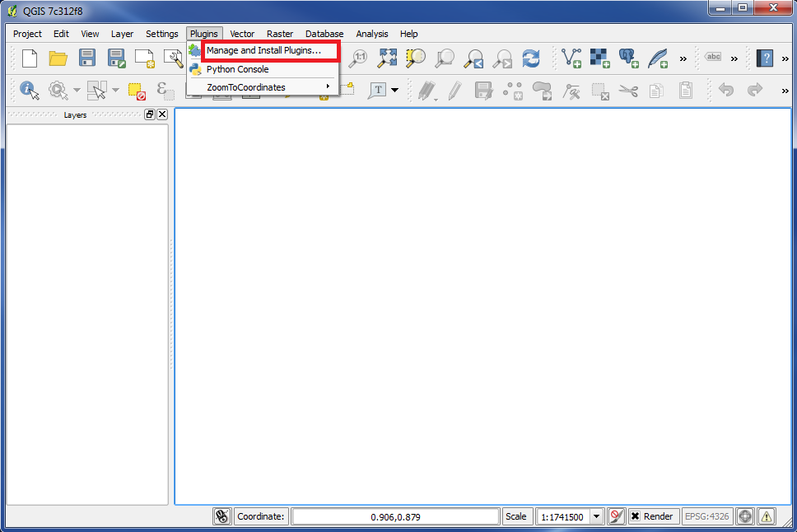Click the Save As floppy-with-pencil icon

tap(116, 58)
